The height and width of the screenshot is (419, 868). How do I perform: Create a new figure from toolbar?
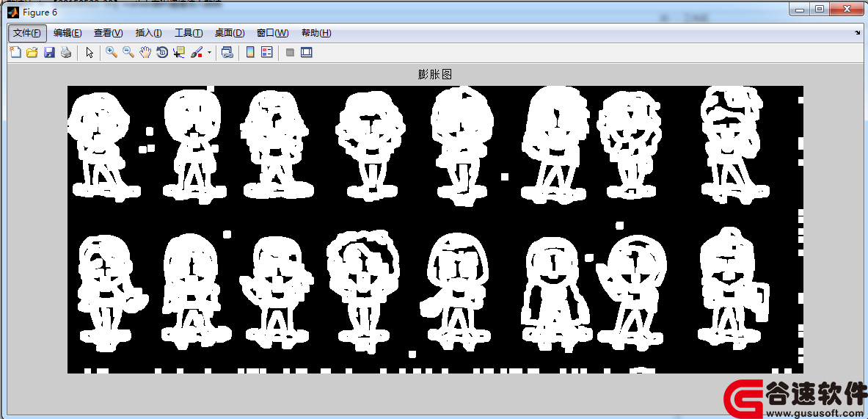[x=15, y=53]
